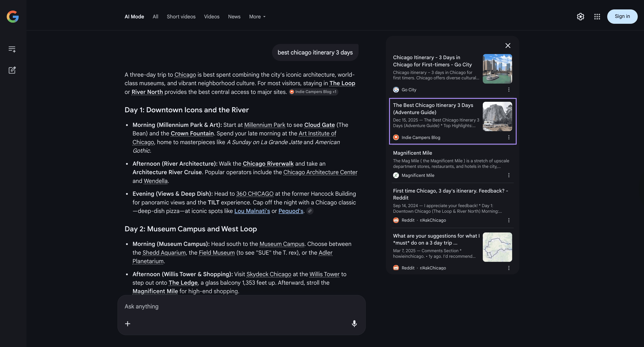Open the Crown Fountain link
644x347 pixels.
click(192, 134)
